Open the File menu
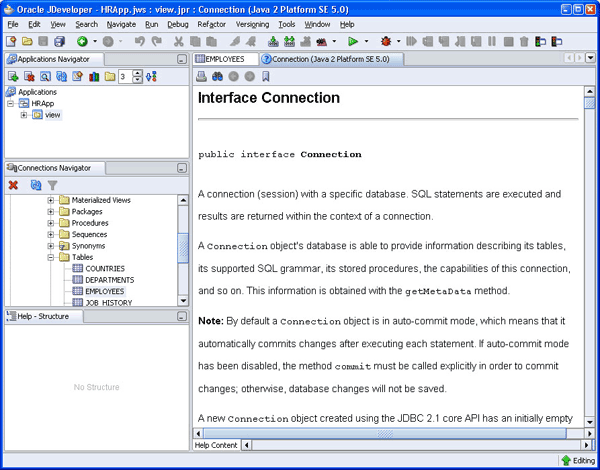 coord(13,24)
